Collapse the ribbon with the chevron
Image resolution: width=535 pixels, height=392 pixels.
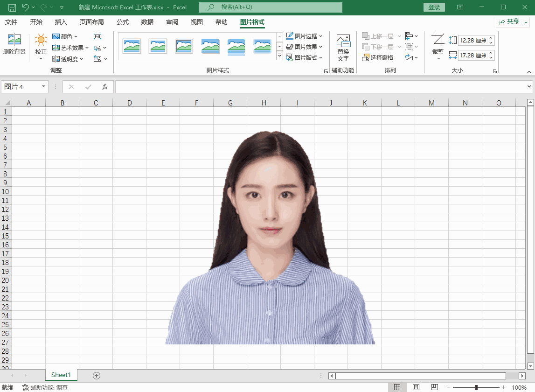tap(529, 72)
